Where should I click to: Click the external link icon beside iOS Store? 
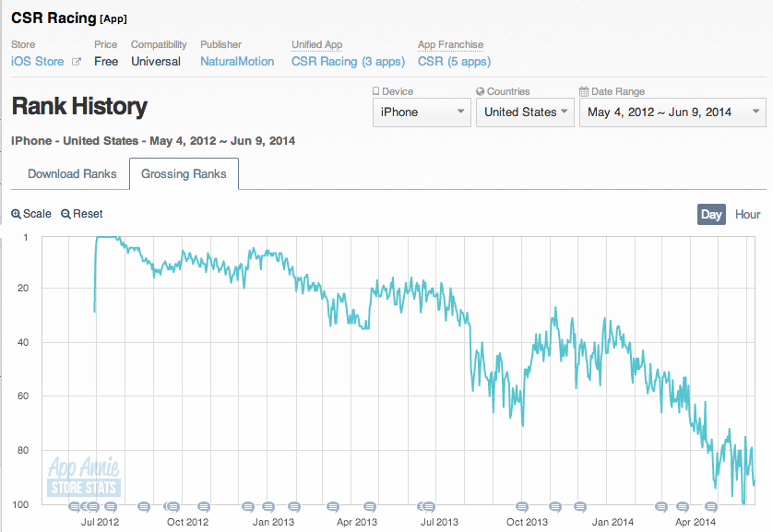tap(77, 62)
